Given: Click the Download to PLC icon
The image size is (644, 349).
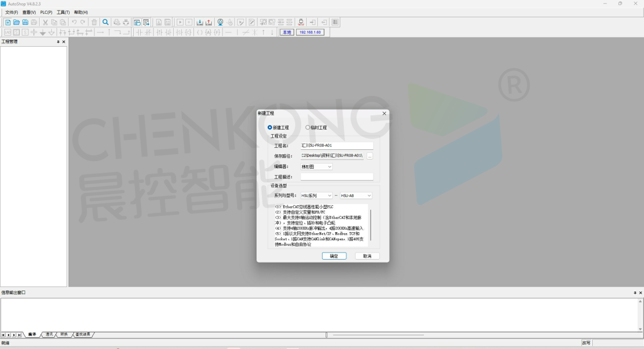Looking at the screenshot, I should tap(200, 22).
